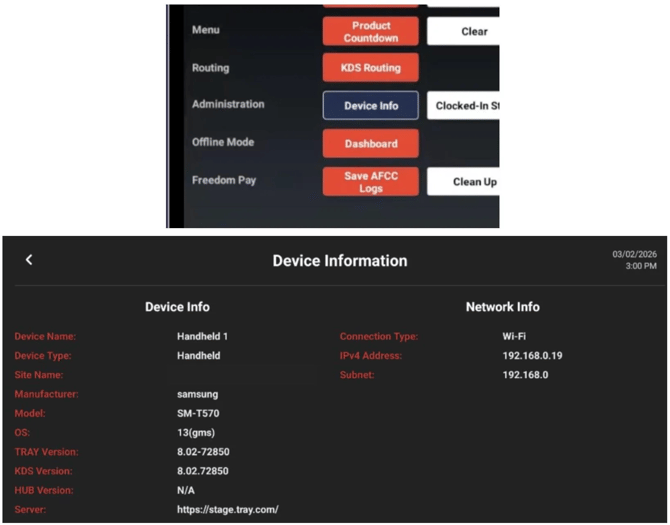Click the Device Information page title
The height and width of the screenshot is (525, 670).
coord(340,261)
